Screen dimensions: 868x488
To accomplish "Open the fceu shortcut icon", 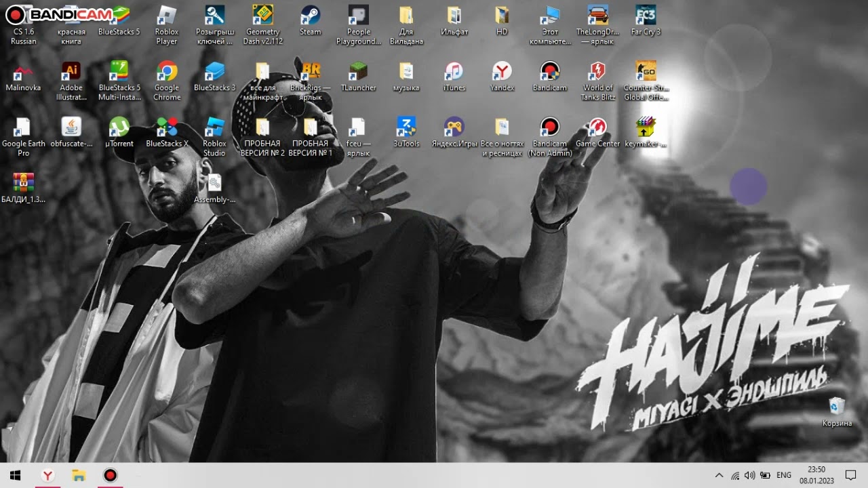I will tap(359, 138).
